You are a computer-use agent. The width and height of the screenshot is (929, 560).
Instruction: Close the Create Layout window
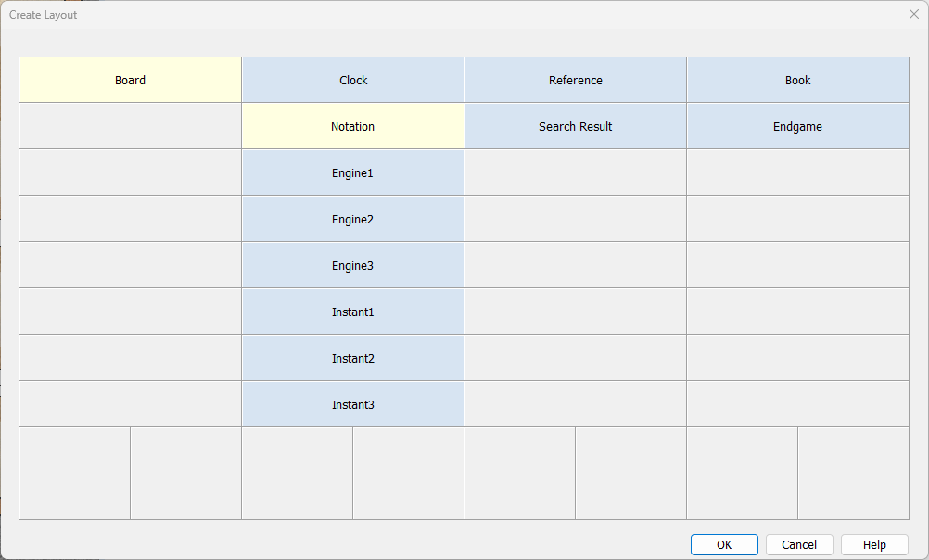(x=913, y=14)
